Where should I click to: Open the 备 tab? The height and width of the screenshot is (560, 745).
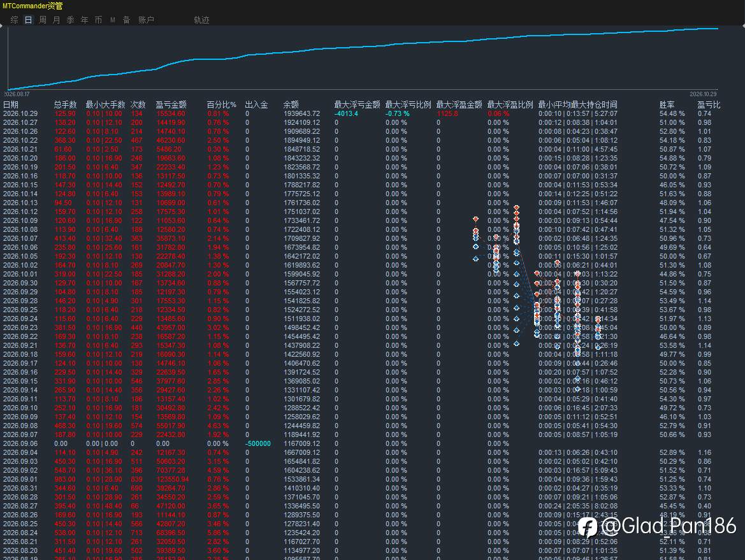tap(126, 20)
